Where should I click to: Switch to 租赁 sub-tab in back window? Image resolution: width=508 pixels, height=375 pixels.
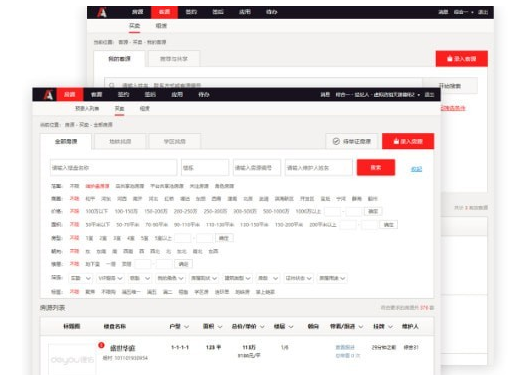[x=161, y=26]
